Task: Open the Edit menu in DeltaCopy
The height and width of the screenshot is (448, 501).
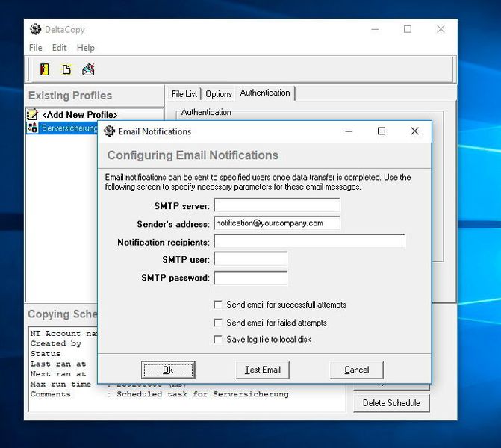Action: [59, 48]
